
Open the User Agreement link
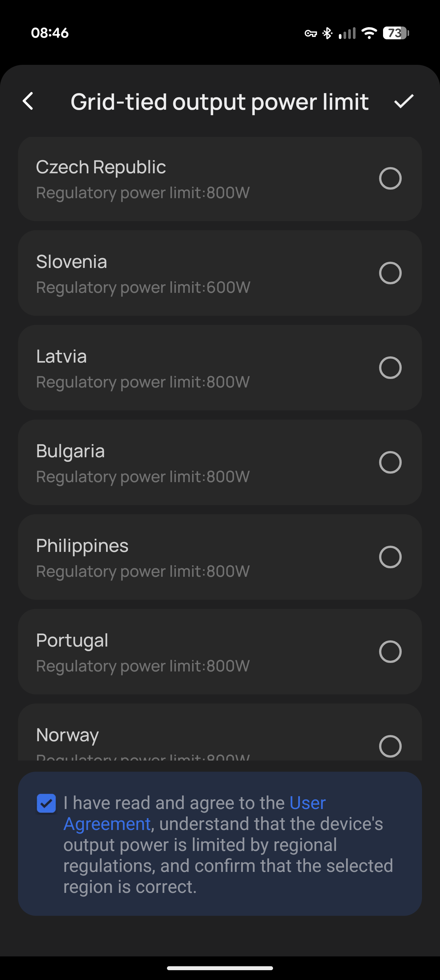click(x=307, y=803)
